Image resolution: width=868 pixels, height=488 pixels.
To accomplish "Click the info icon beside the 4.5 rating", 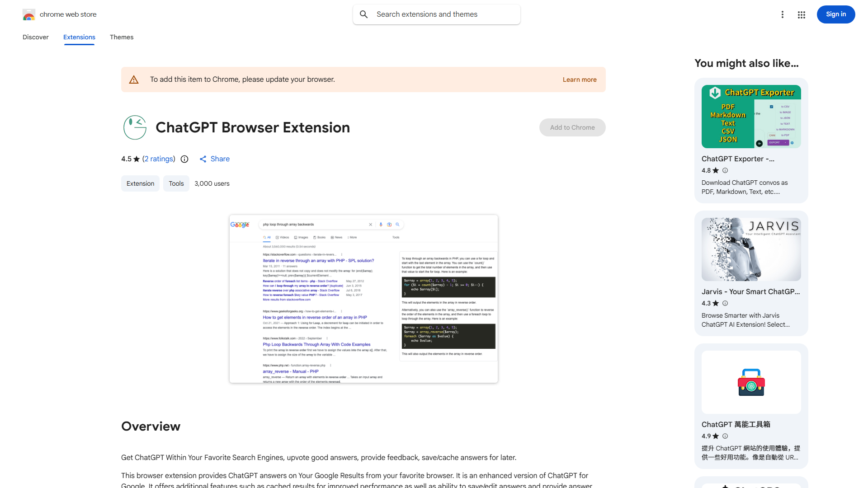I will 184,159.
